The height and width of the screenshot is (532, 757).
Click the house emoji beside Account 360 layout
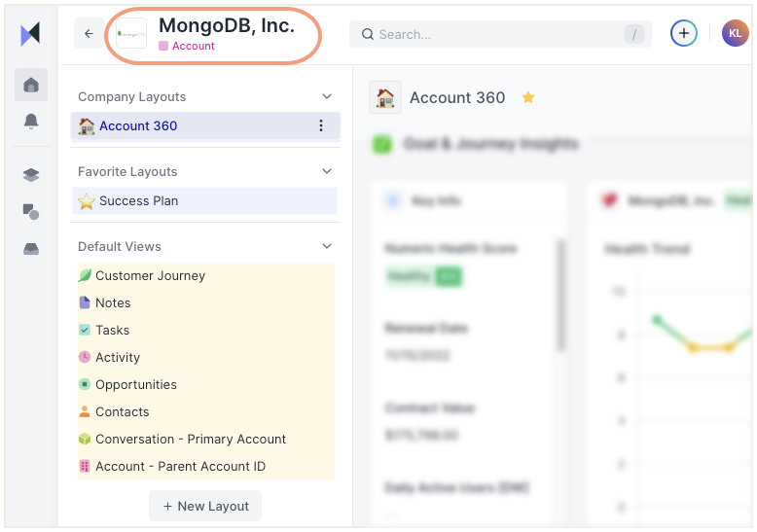tap(87, 126)
